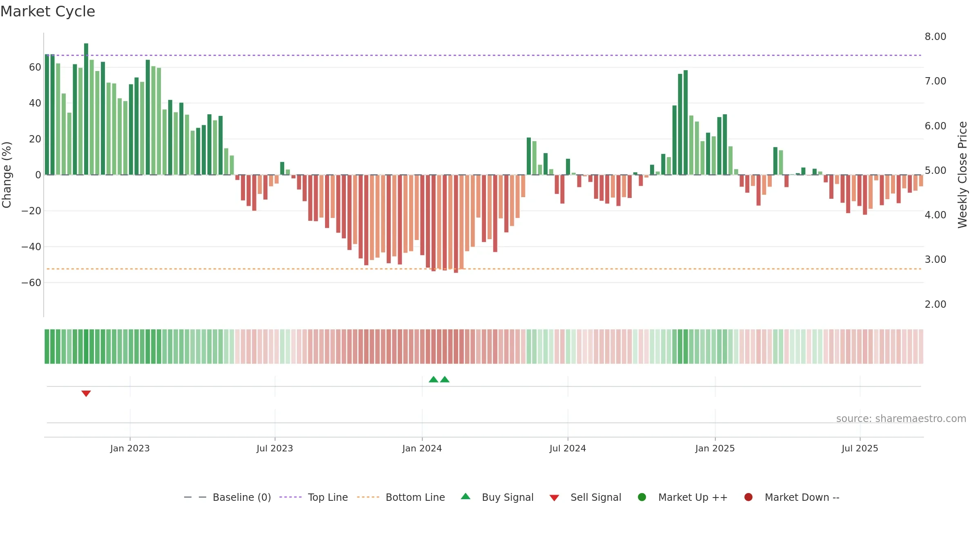Click the Change (%) axis title

(7, 175)
